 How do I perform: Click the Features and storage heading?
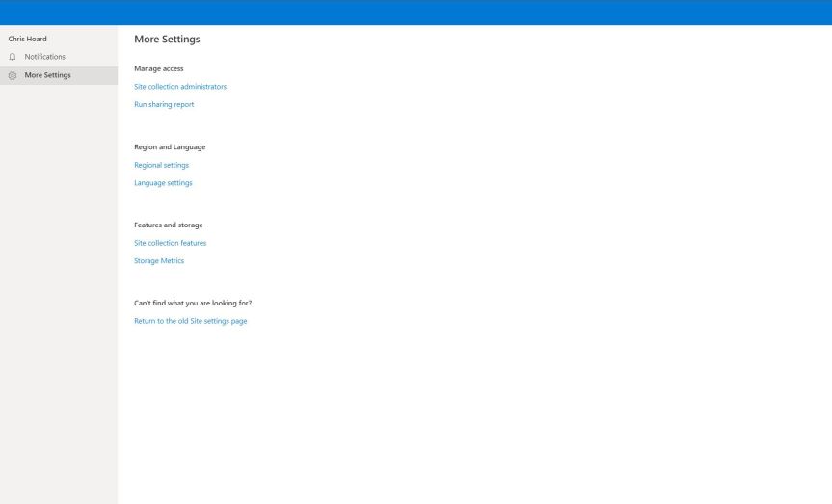click(168, 225)
